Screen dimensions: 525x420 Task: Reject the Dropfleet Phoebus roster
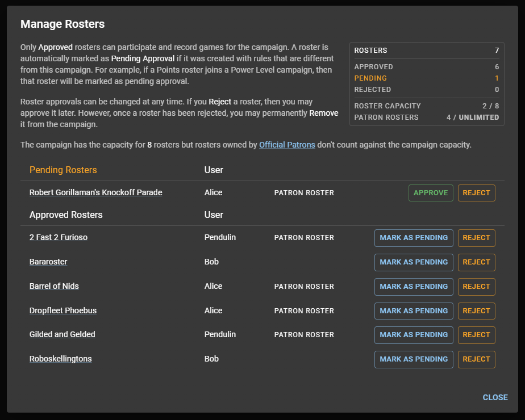coord(476,311)
